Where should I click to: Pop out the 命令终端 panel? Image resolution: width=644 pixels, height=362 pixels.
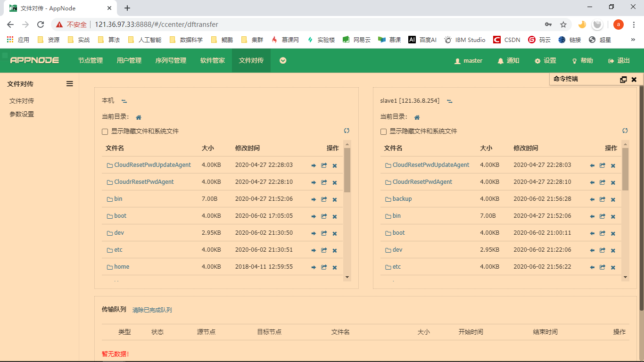(x=623, y=80)
